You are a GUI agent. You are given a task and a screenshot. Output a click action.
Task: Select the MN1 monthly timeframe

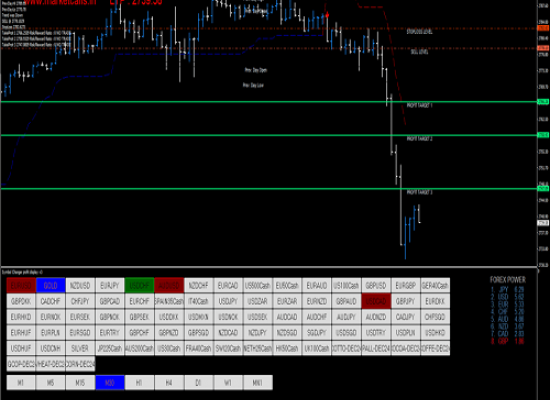[257, 382]
